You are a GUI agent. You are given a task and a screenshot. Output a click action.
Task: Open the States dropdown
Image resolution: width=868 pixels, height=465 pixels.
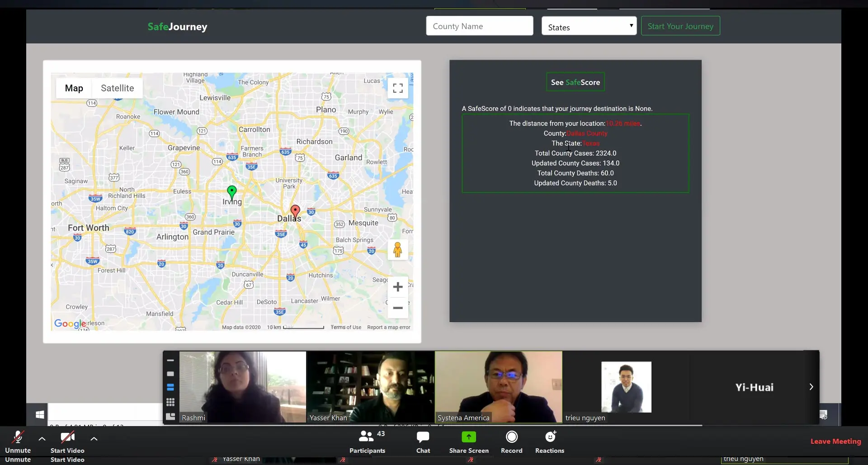click(589, 26)
